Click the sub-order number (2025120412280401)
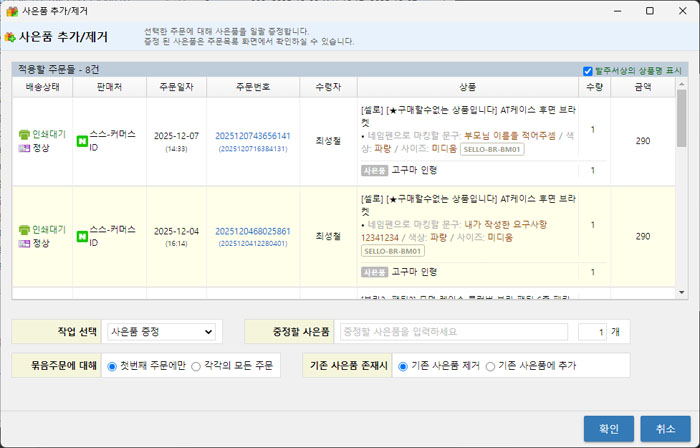The height and width of the screenshot is (448, 700). point(253,244)
